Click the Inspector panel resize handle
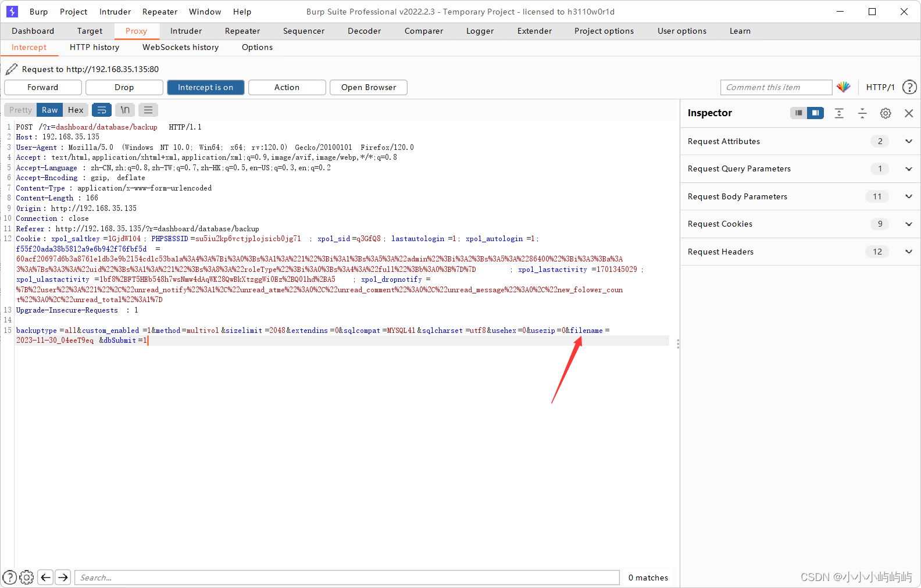The width and height of the screenshot is (921, 588). (678, 344)
